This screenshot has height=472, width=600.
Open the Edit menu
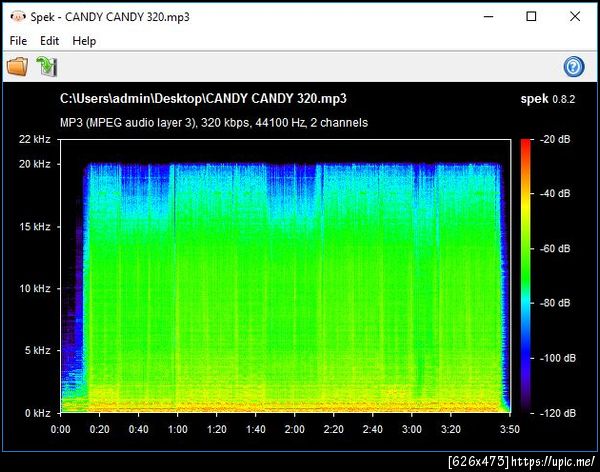tap(49, 41)
